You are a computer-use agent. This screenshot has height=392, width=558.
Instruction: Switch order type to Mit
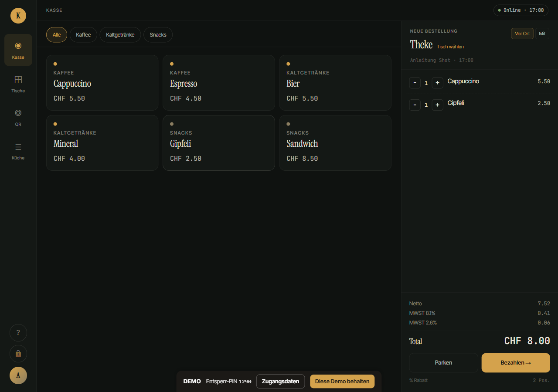click(x=542, y=34)
